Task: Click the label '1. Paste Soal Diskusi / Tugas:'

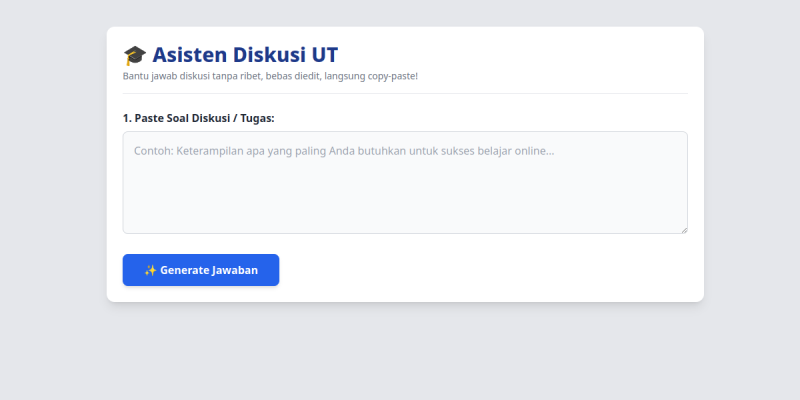Action: tap(198, 118)
